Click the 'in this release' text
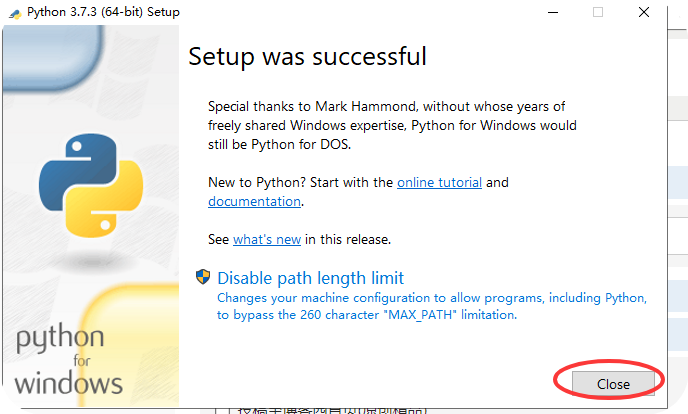The image size is (688, 414). tap(347, 240)
